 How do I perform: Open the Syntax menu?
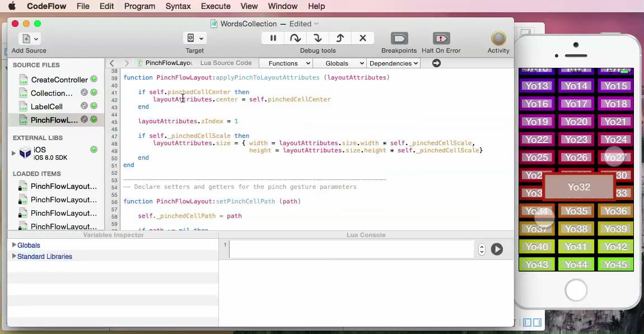178,6
